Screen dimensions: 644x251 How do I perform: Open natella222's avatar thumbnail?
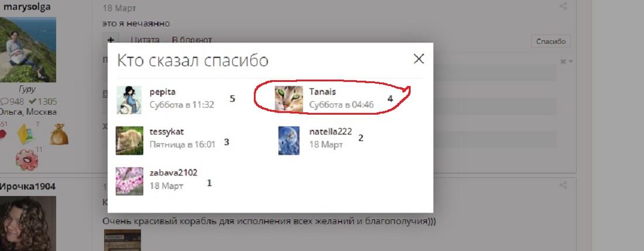coord(289,140)
